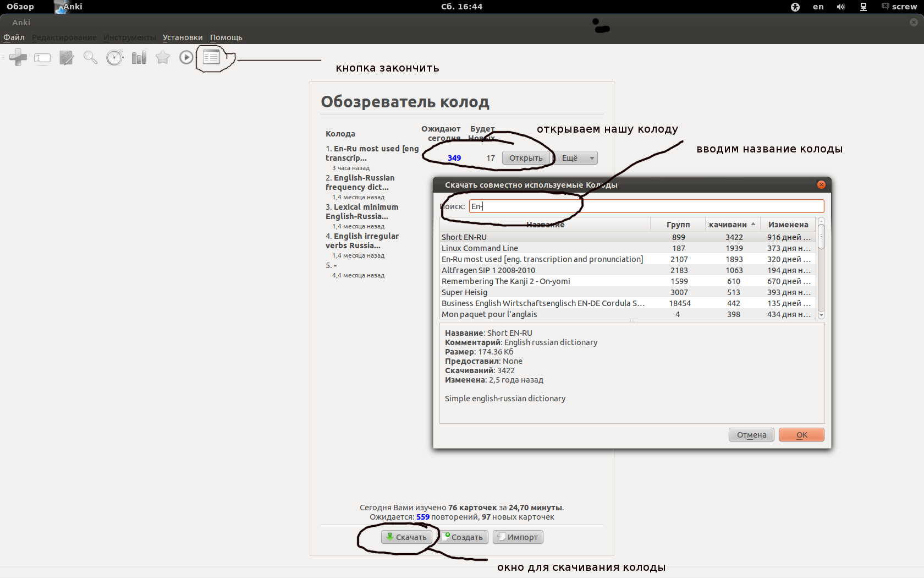924x578 pixels.
Task: Click the star mark toolbar icon
Action: (163, 57)
